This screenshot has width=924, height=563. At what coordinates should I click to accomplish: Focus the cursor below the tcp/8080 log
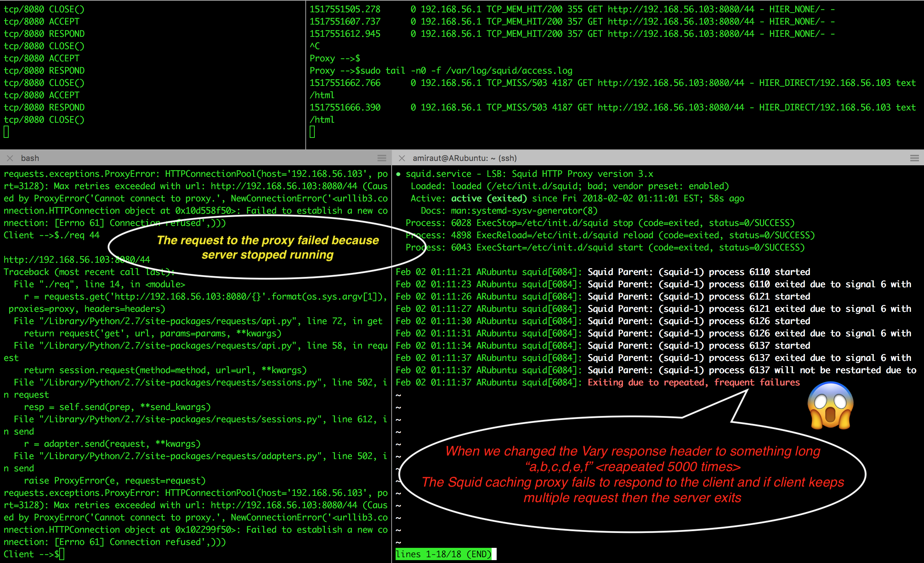(x=6, y=132)
